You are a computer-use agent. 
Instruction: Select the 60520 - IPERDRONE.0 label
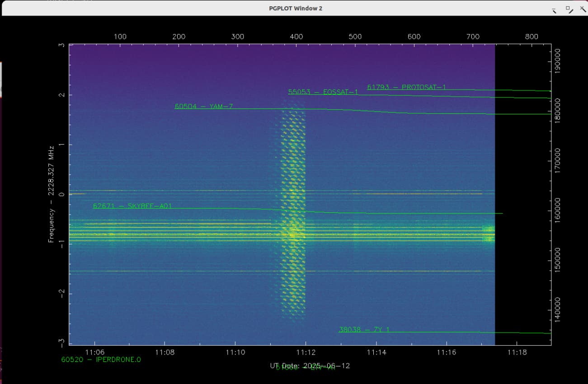coord(101,360)
